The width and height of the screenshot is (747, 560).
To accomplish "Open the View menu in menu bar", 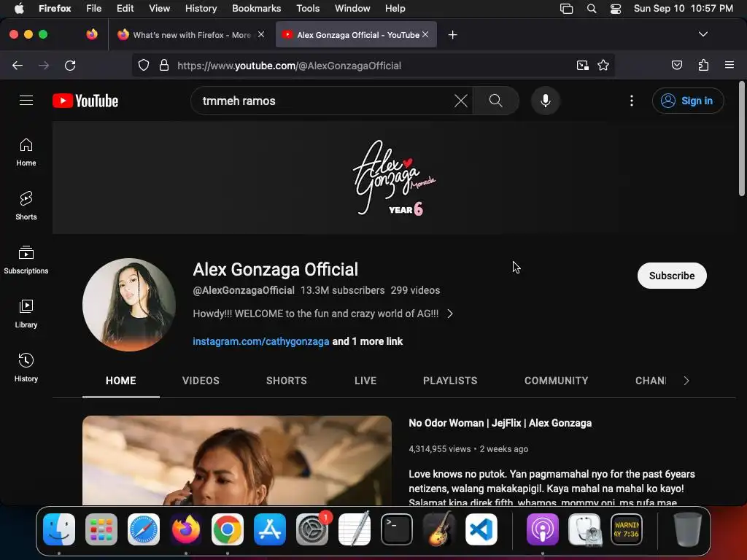I will (x=159, y=9).
